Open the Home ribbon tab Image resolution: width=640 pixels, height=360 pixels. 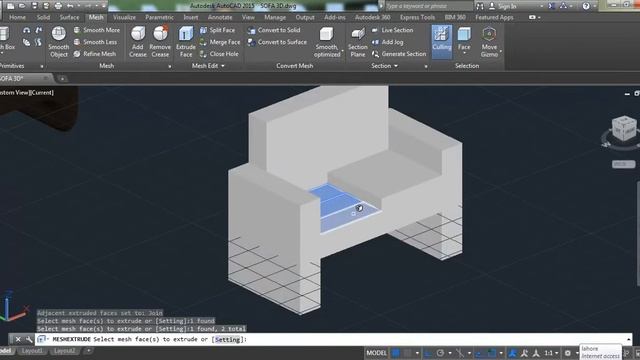(x=18, y=17)
